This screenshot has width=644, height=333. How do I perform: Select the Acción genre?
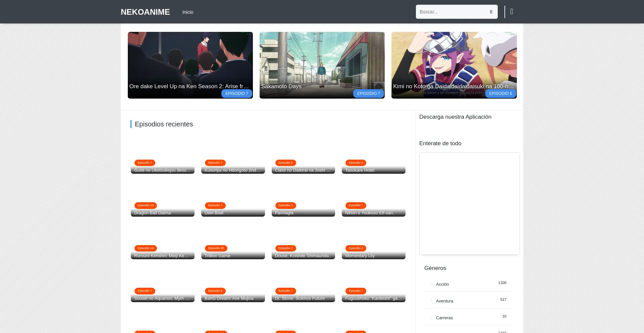tap(442, 284)
